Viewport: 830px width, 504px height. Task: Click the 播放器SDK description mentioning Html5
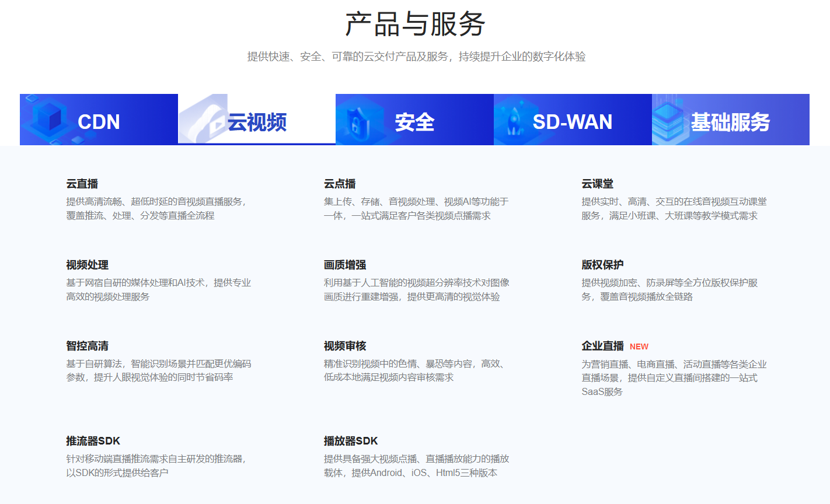pyautogui.click(x=417, y=466)
